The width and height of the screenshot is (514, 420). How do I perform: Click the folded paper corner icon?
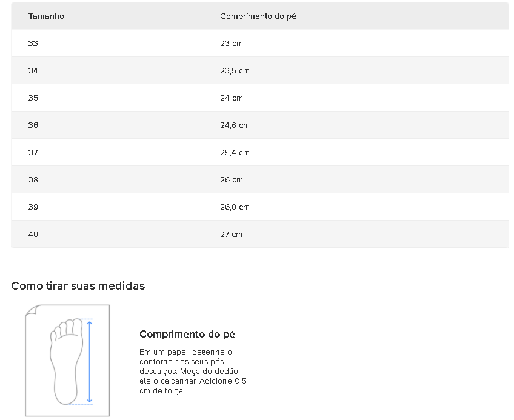[x=32, y=311]
